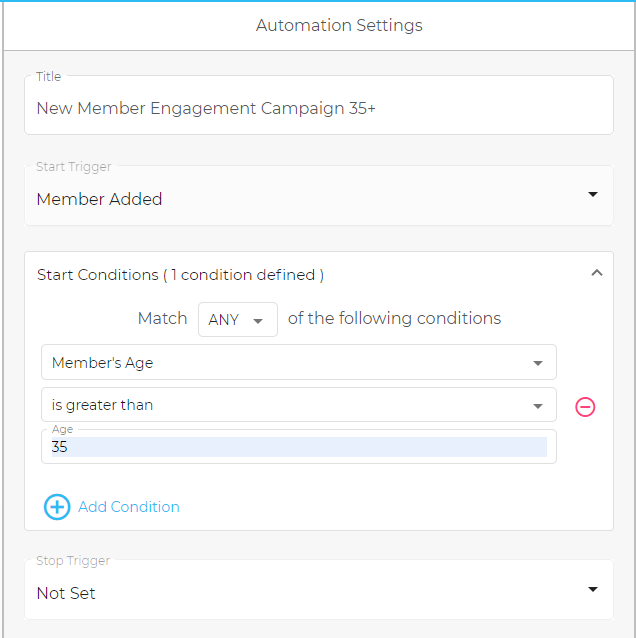Screen dimensions: 636x638
Task: Open the Not Set stop trigger selection
Action: [x=319, y=590]
